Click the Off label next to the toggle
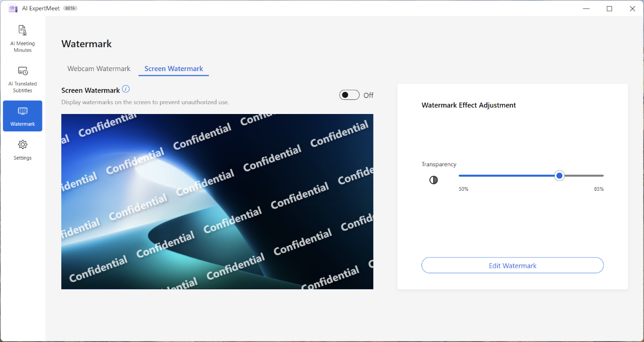 tap(369, 95)
